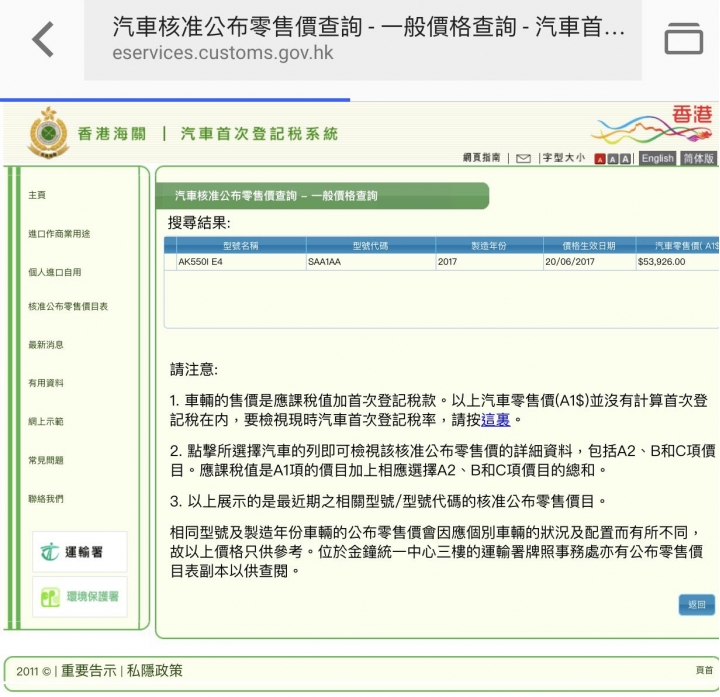720x697 pixels.
Task: Select the medium font size A button
Action: [612, 159]
